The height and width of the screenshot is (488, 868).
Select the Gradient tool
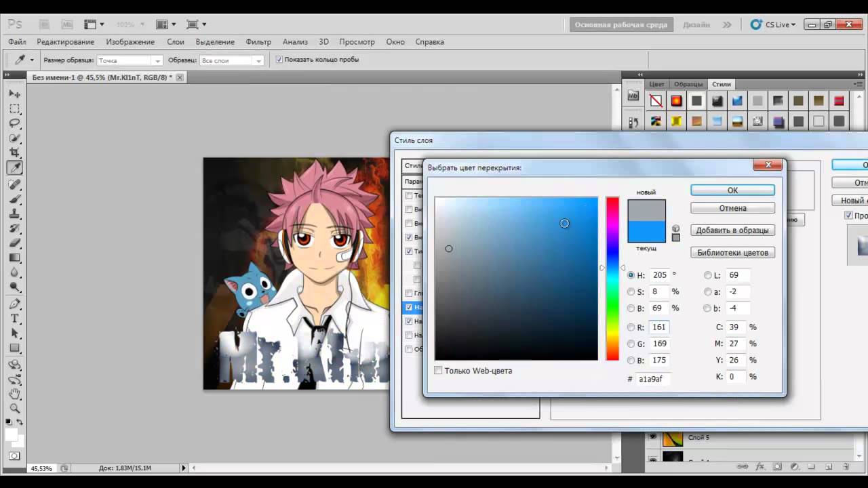pyautogui.click(x=14, y=258)
